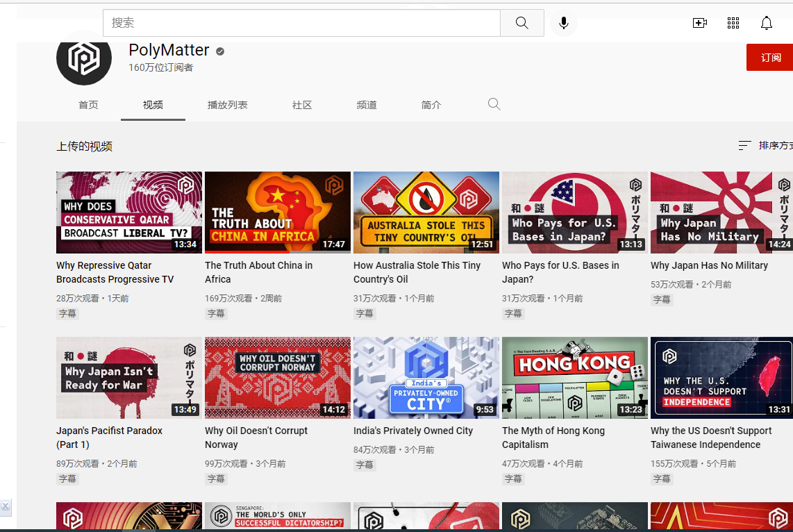Image resolution: width=793 pixels, height=532 pixels.
Task: Click 字幕 badge under China in Africa video
Action: [x=216, y=313]
